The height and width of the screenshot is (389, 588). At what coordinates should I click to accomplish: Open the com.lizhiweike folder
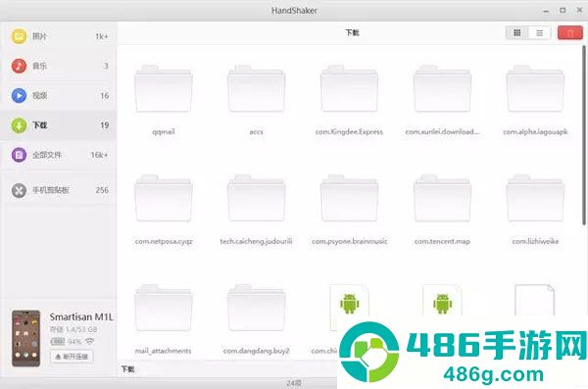pos(535,199)
